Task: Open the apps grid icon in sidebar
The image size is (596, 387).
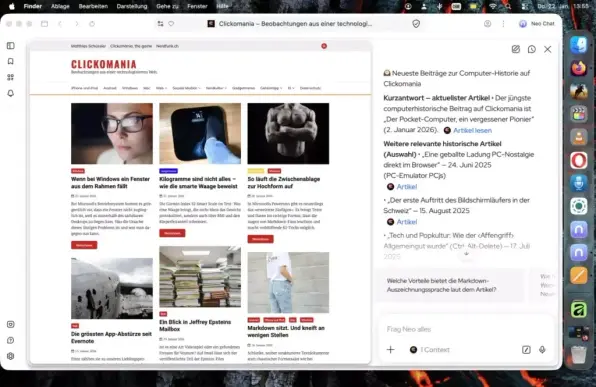Action: point(11,77)
